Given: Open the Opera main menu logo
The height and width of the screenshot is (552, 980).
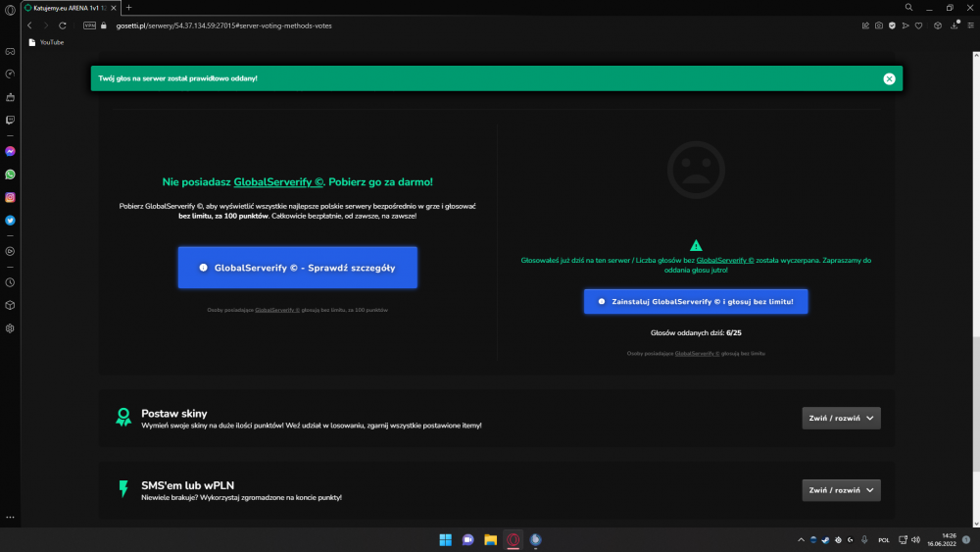Looking at the screenshot, I should point(10,10).
